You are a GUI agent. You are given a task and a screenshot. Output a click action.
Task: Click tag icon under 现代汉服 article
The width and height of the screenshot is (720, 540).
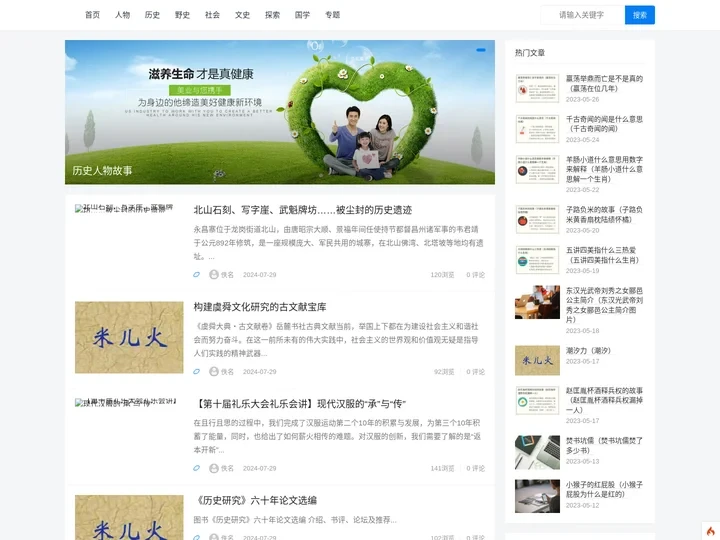point(197,468)
